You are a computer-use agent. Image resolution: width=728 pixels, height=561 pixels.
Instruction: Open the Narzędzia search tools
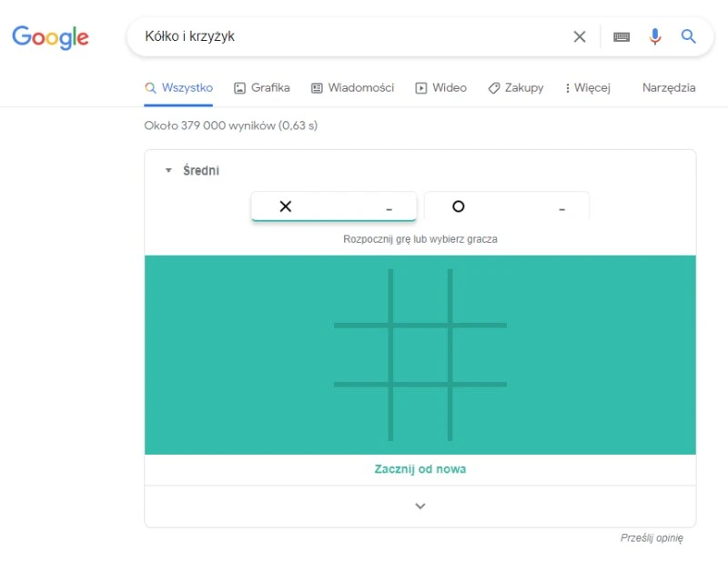[x=668, y=88]
